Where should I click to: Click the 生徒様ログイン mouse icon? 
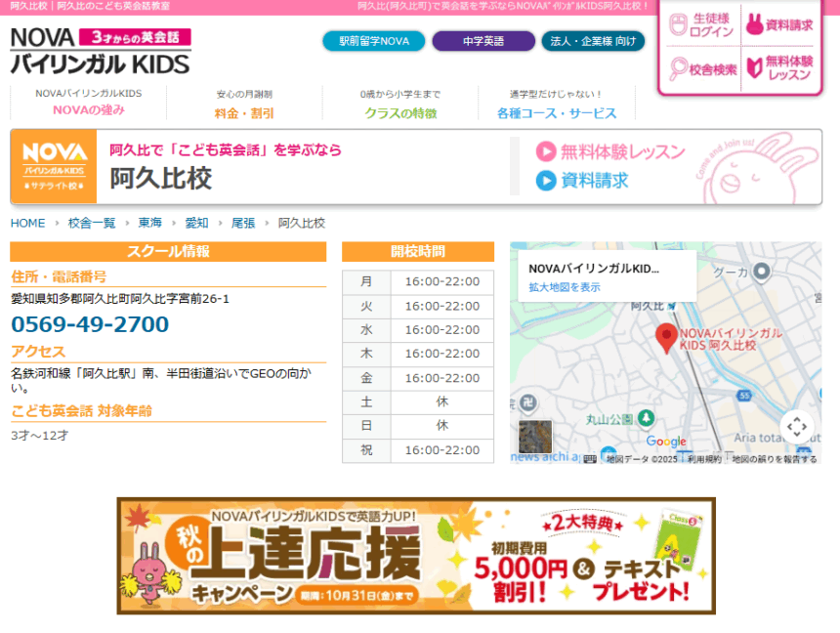678,25
